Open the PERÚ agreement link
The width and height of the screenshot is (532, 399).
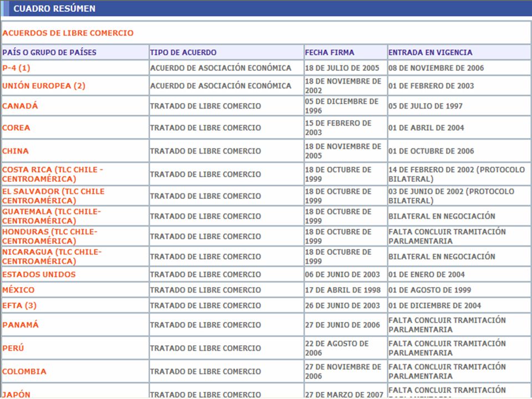point(13,348)
